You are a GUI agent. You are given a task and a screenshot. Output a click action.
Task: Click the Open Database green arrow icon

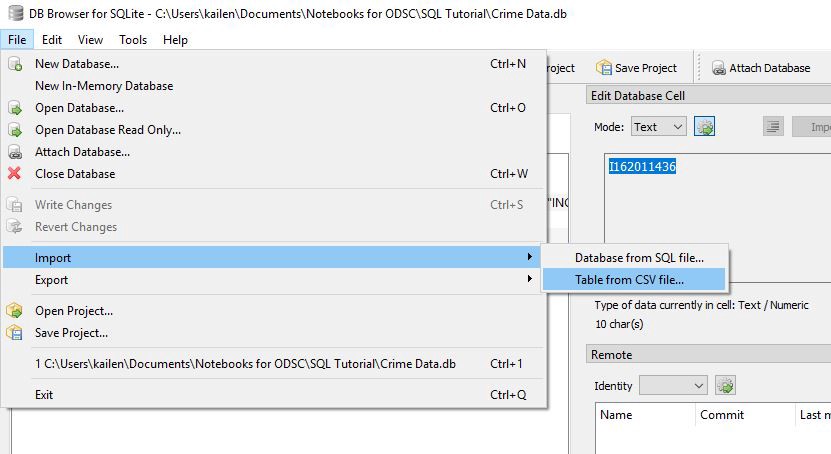coord(15,108)
